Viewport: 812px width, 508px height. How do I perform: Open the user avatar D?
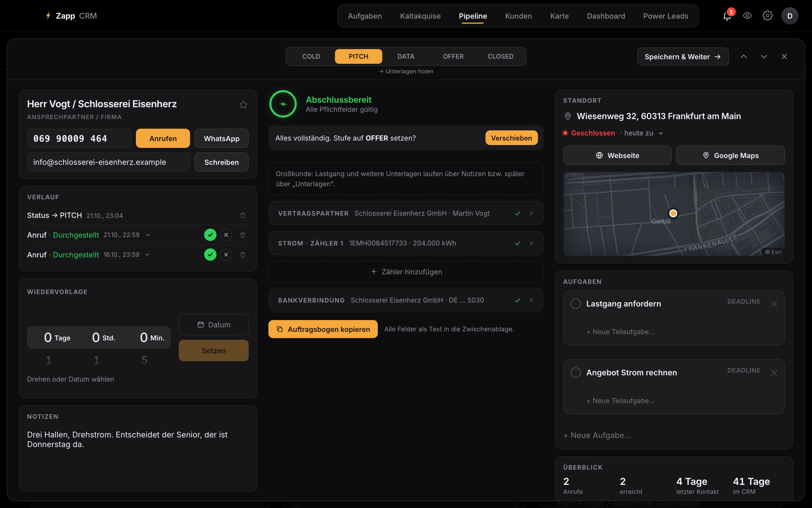pos(789,16)
